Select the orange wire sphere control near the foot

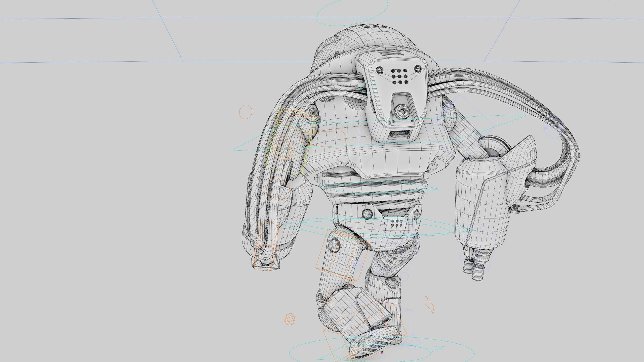point(290,319)
